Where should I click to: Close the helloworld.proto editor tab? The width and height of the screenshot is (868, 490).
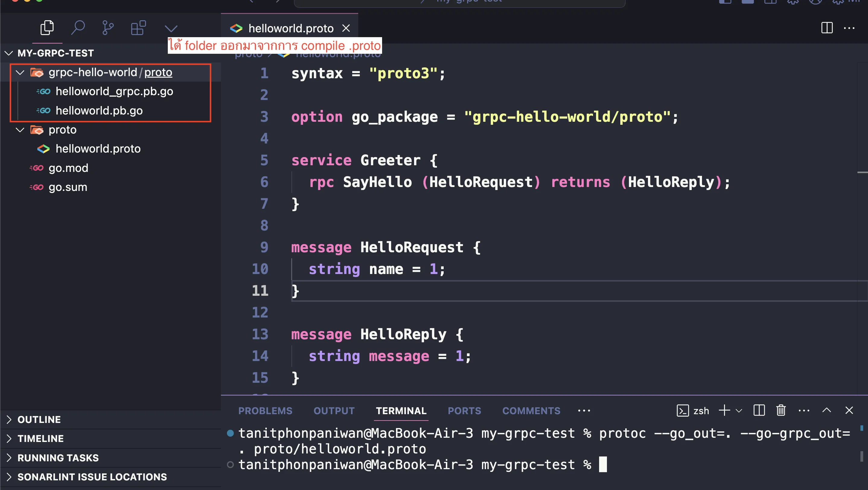click(346, 28)
